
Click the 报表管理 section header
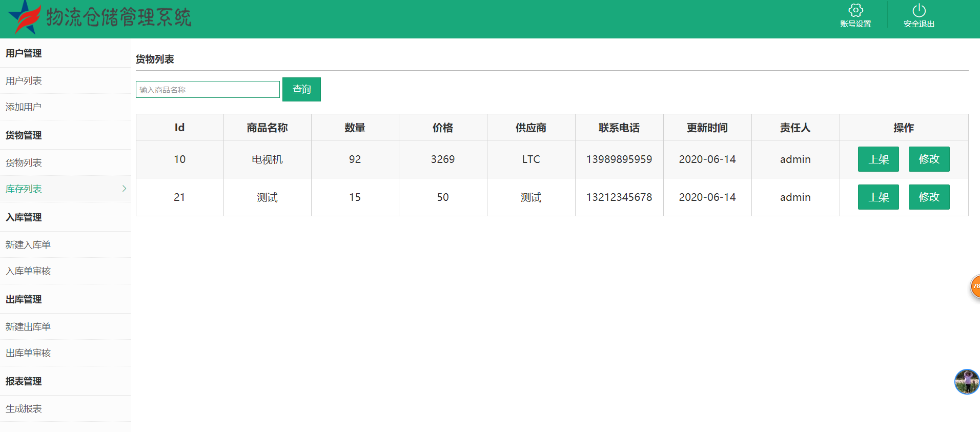click(x=24, y=381)
